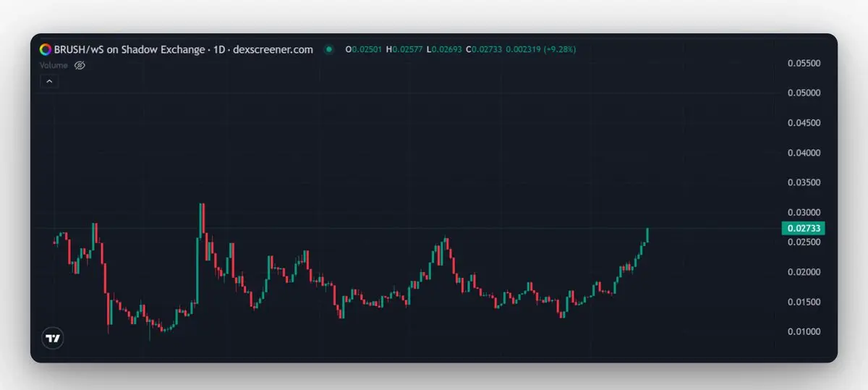868x390 pixels.
Task: Click the 0.04500 price axis label
Action: (x=804, y=123)
